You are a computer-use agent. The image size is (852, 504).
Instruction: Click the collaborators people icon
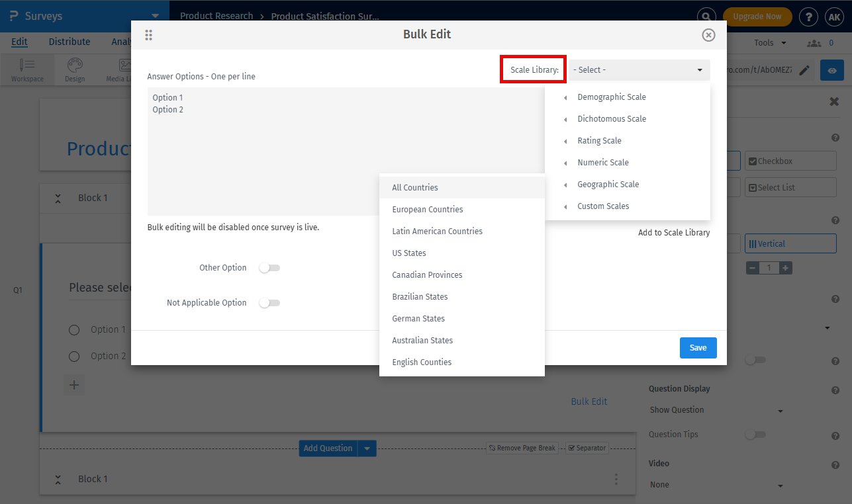pos(814,43)
